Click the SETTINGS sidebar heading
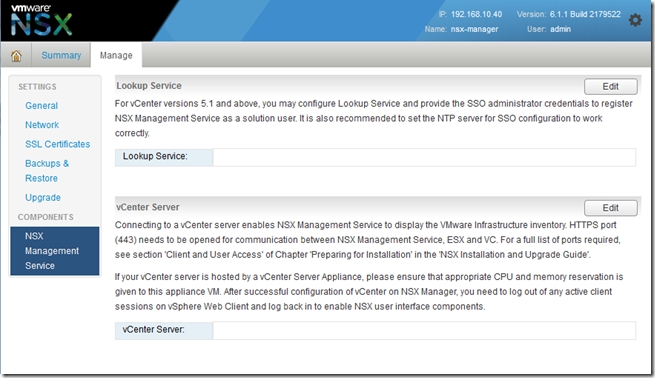 37,86
